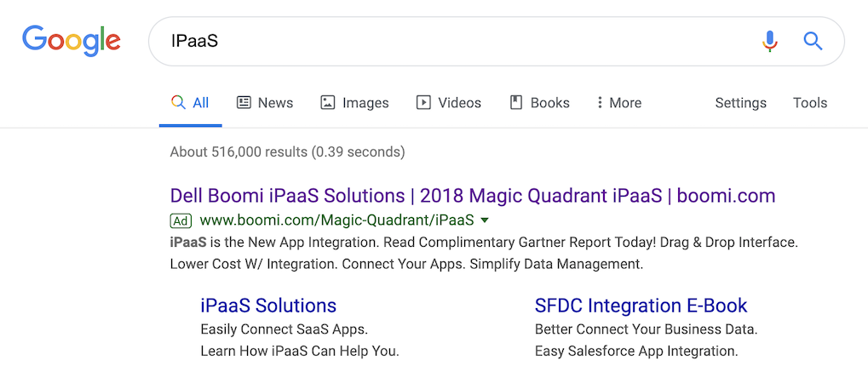This screenshot has width=868, height=383.
Task: Click the Ad label badge
Action: tap(181, 221)
